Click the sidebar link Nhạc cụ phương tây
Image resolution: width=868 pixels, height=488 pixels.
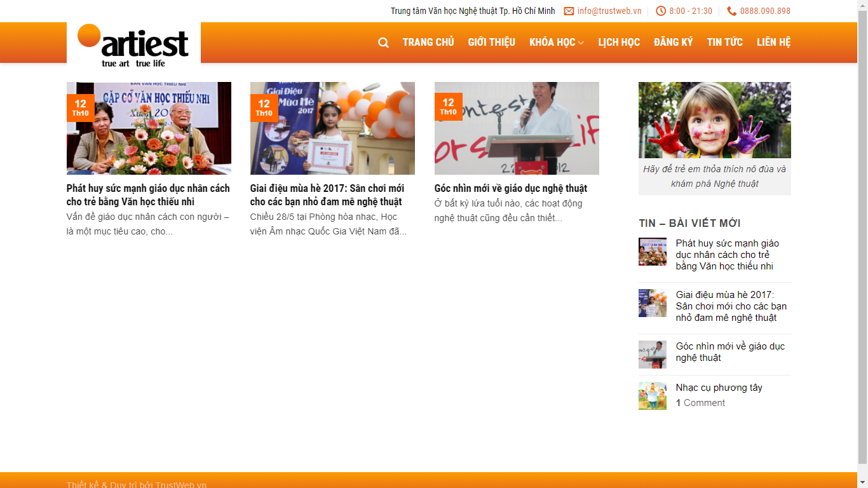click(x=719, y=388)
